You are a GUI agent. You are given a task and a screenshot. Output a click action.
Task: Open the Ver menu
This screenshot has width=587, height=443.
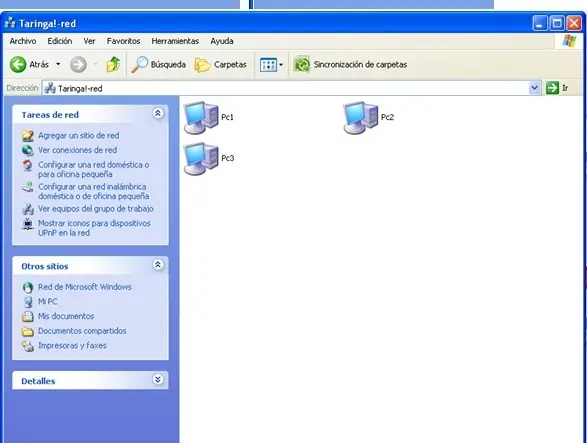click(x=89, y=41)
